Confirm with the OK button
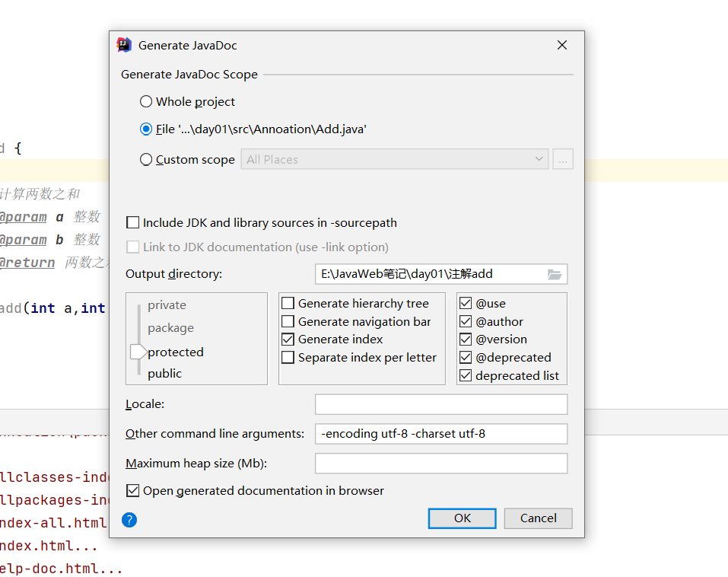Screen dimensions: 728x577 click(463, 518)
